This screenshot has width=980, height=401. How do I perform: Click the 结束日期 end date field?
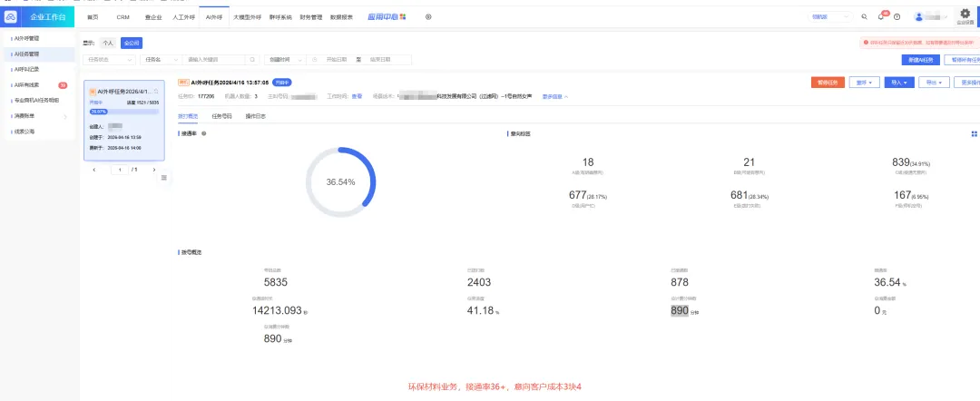380,59
